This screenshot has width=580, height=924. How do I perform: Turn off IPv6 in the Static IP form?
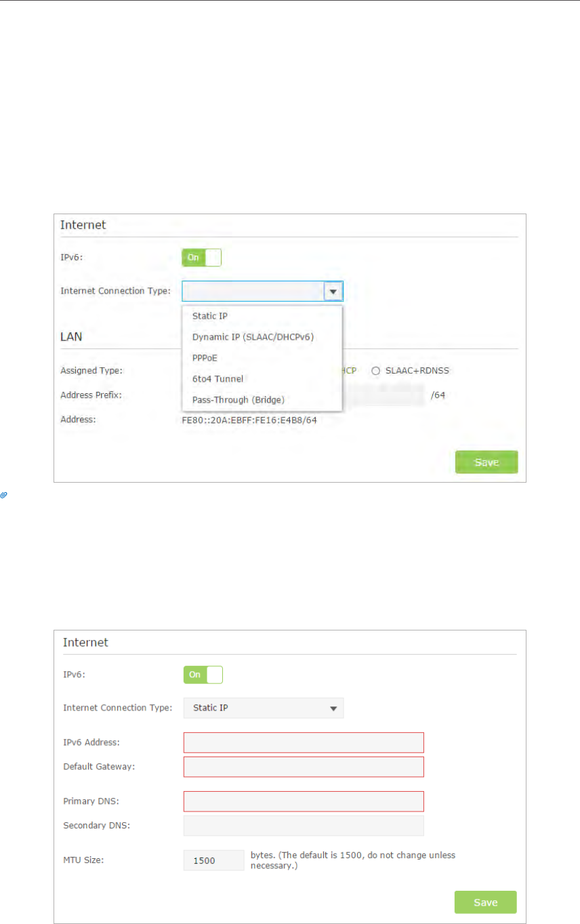pos(203,675)
